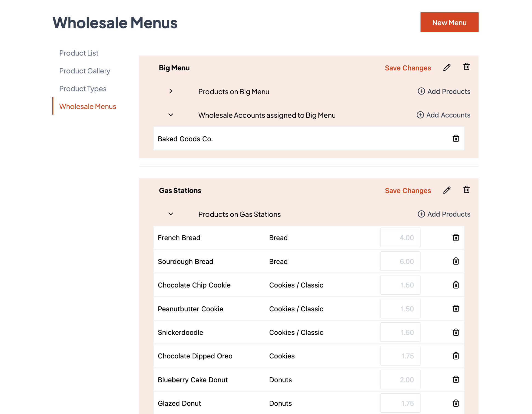Open the Product List page
This screenshot has width=532, height=414.
tap(79, 53)
